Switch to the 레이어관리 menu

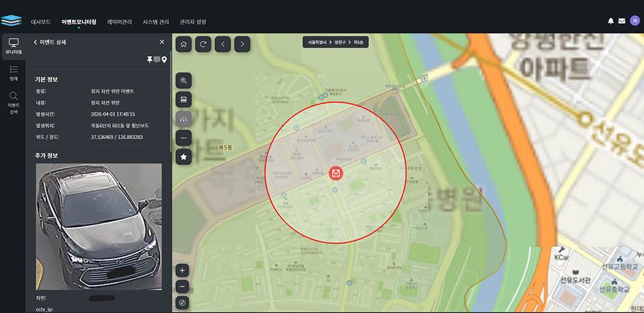(x=119, y=22)
